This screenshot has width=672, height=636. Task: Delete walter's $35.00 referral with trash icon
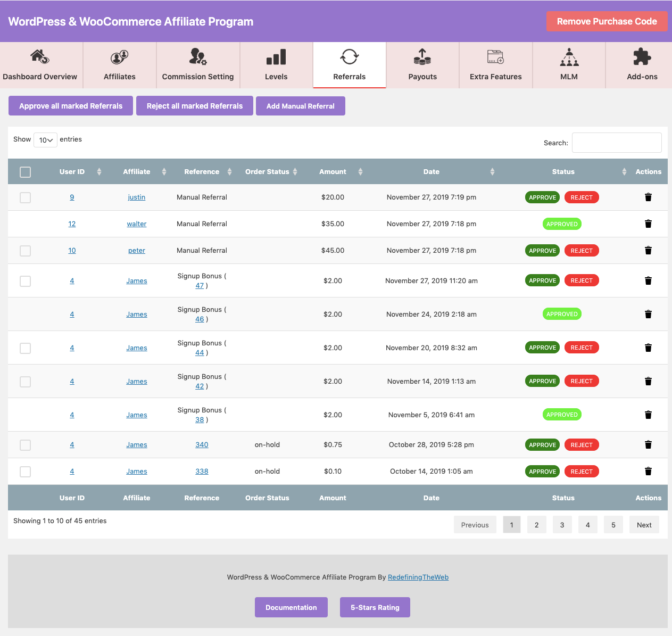[x=648, y=224]
